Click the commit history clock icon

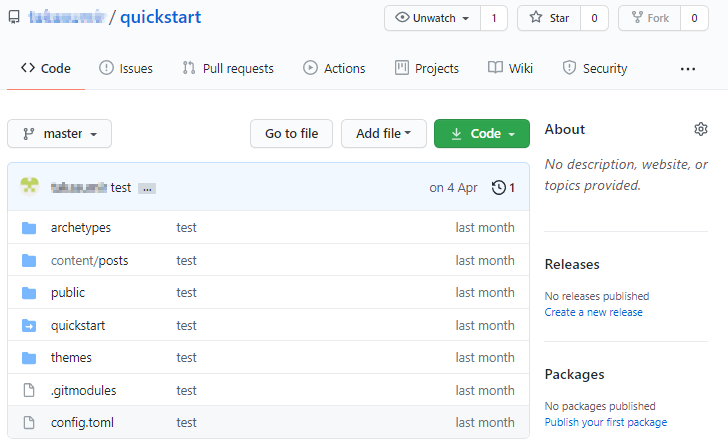(499, 187)
